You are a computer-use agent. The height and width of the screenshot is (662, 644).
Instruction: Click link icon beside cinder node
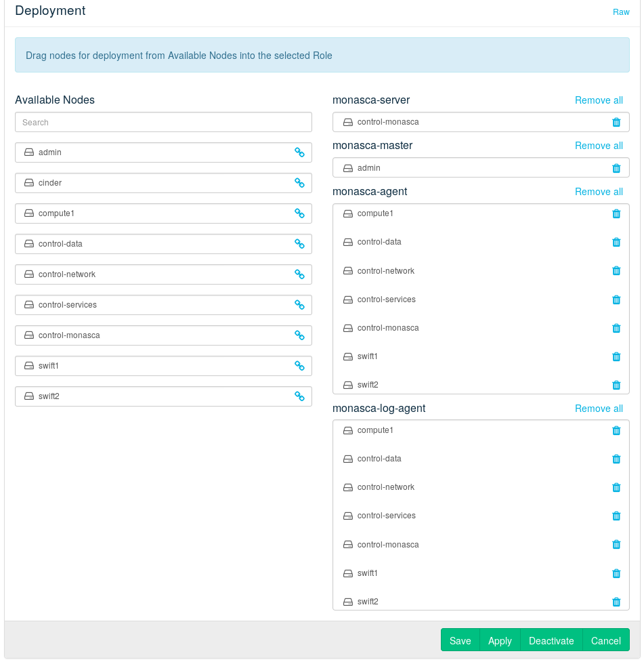[299, 183]
